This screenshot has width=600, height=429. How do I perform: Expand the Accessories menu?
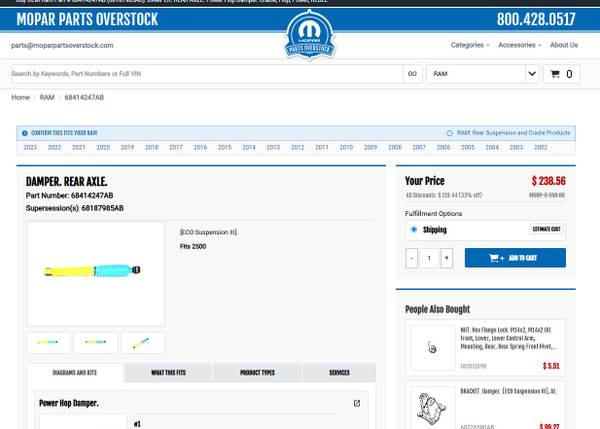click(x=519, y=45)
